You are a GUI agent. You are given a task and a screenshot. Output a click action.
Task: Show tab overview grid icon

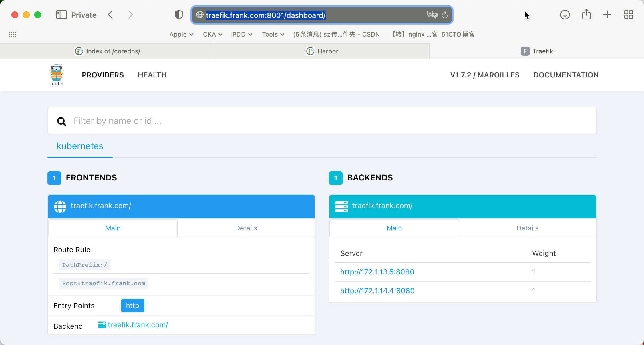628,15
